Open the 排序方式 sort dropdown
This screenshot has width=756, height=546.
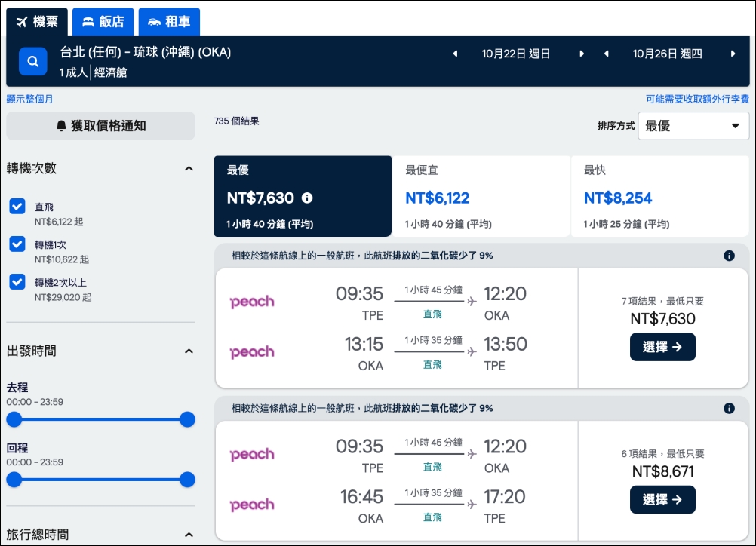tap(693, 126)
